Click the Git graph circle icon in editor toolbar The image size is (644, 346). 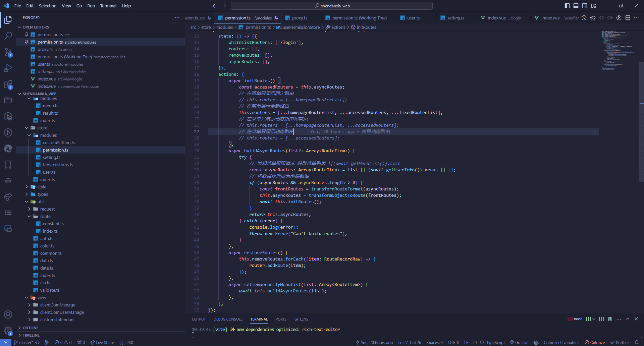pos(619,18)
